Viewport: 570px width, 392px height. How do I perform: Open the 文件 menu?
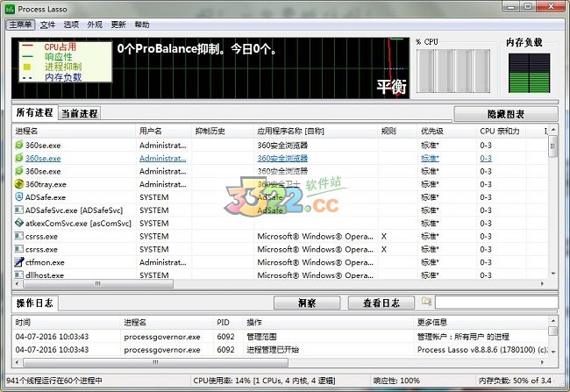[47, 25]
